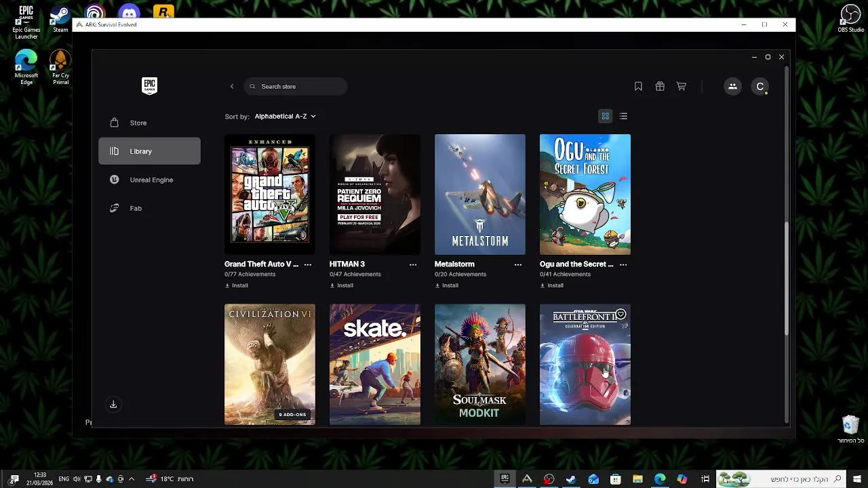Expand the Alphabetical A-Z sort dropdown
Image resolution: width=868 pixels, height=488 pixels.
click(285, 116)
